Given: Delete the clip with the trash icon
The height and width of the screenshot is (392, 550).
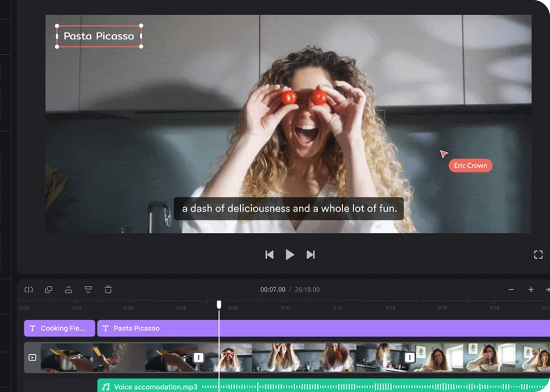Looking at the screenshot, I should (x=108, y=290).
